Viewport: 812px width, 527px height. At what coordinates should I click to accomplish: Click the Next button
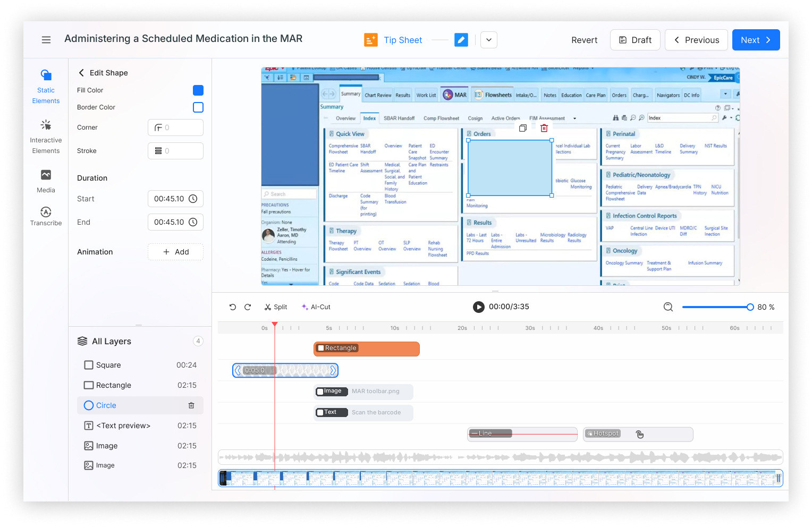point(756,40)
